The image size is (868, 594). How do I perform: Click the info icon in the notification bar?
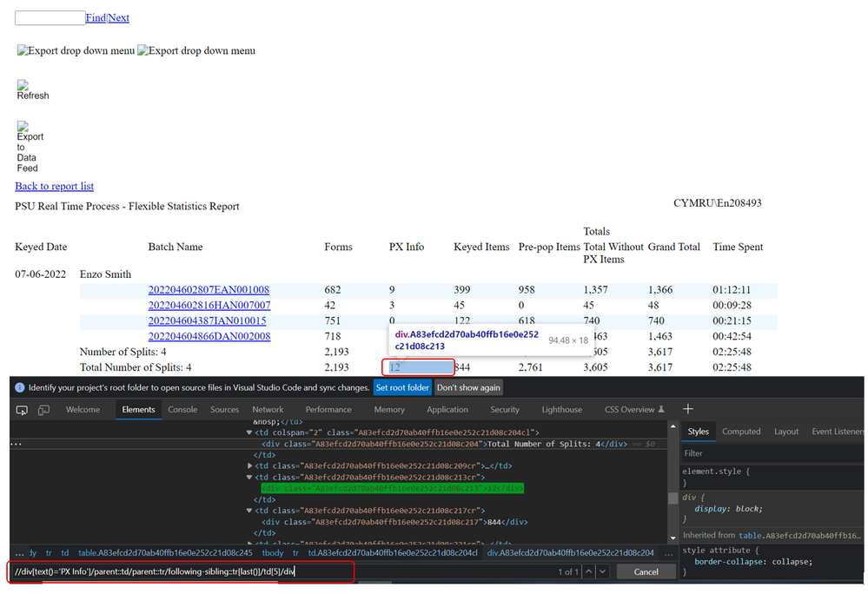pyautogui.click(x=20, y=387)
